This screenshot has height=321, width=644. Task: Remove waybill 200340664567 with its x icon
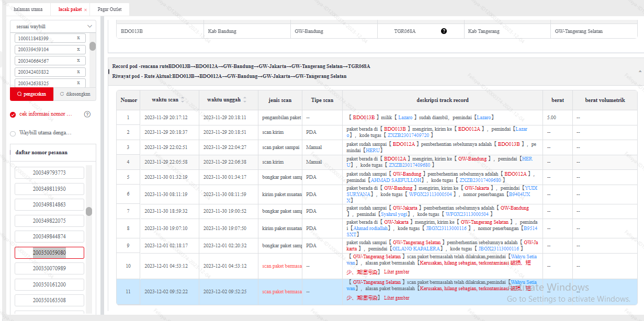(78, 61)
